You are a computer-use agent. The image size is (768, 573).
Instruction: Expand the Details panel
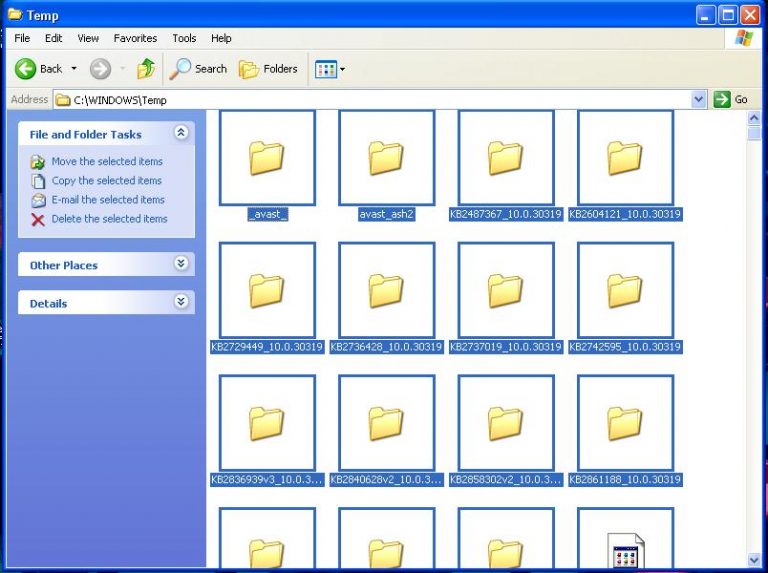tap(181, 302)
